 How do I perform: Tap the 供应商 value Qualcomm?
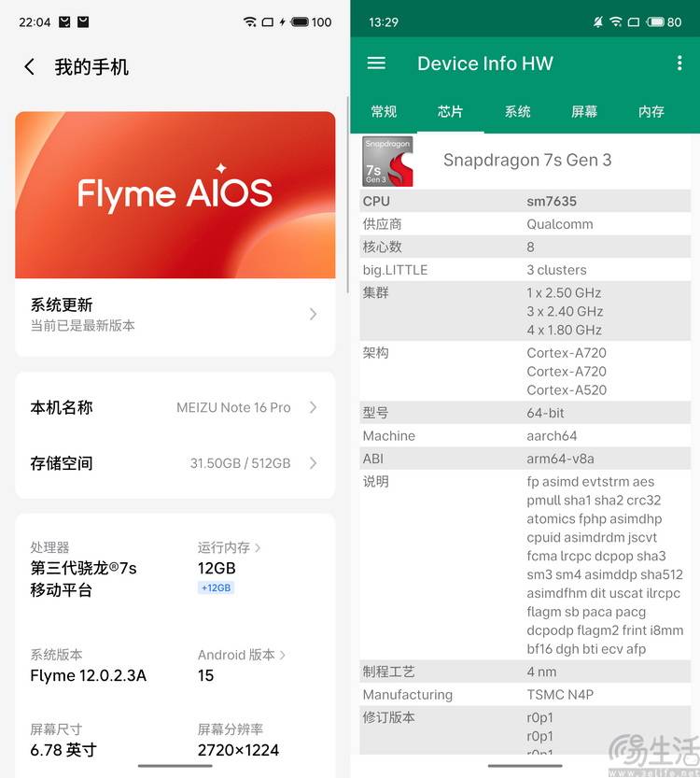560,224
